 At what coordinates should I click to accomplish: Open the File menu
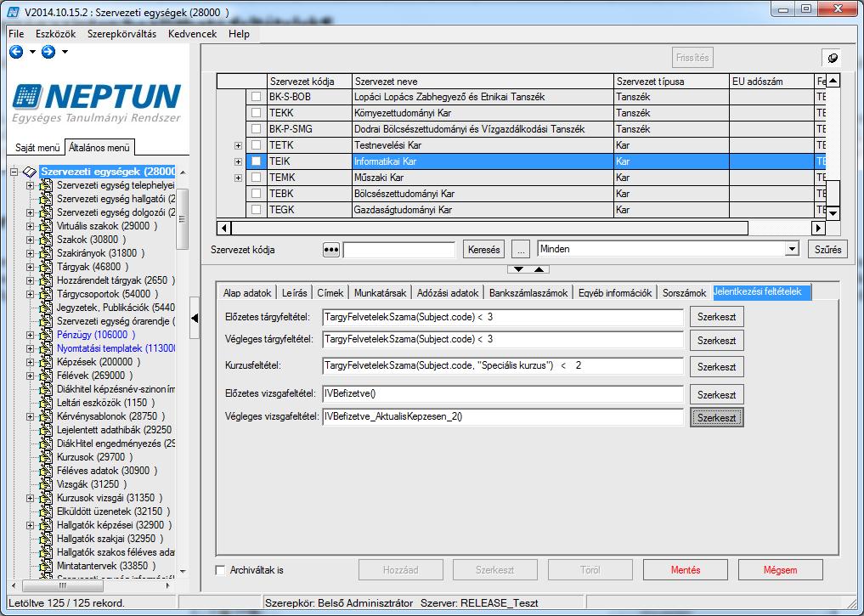click(16, 34)
